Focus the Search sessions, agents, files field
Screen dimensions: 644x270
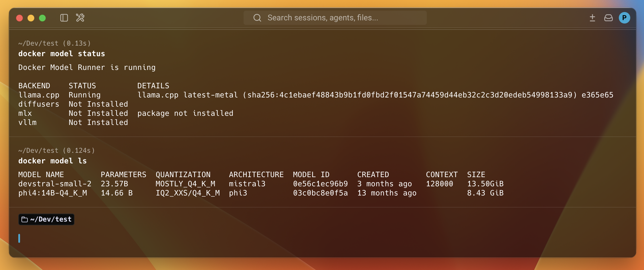pyautogui.click(x=335, y=18)
